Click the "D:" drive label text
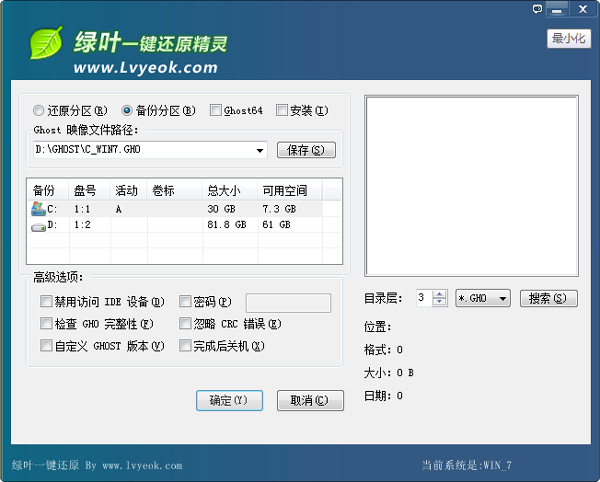 coord(52,225)
